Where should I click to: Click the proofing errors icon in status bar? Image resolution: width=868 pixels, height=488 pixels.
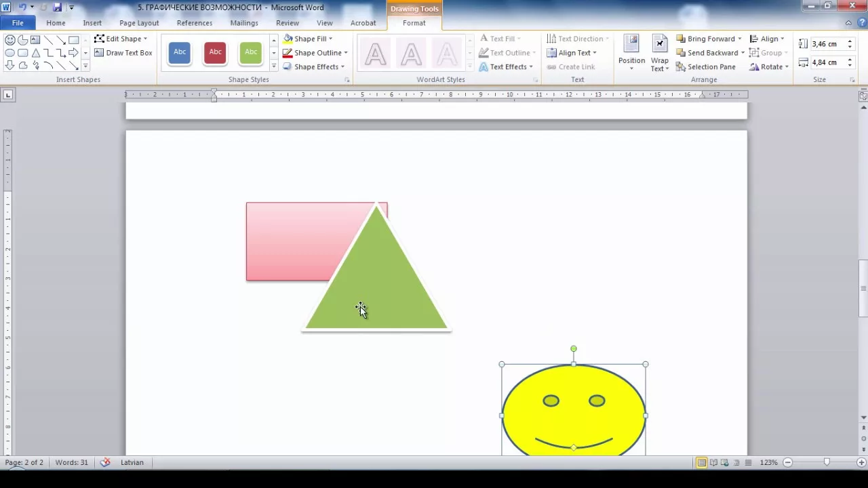point(105,462)
